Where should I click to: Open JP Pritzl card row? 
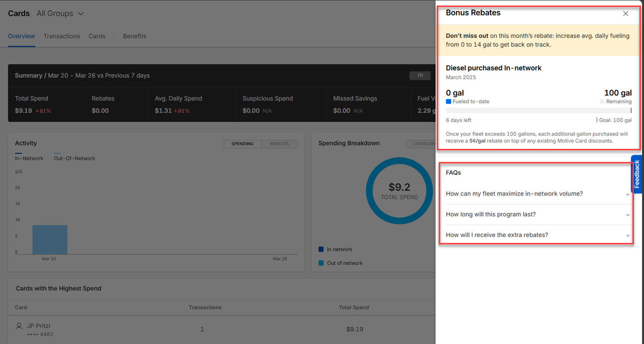pyautogui.click(x=221, y=329)
